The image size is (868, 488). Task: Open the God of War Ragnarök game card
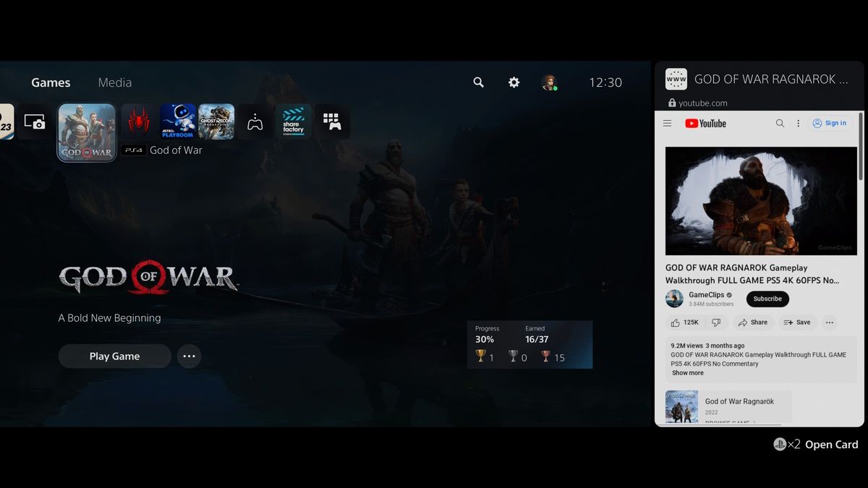pos(728,407)
